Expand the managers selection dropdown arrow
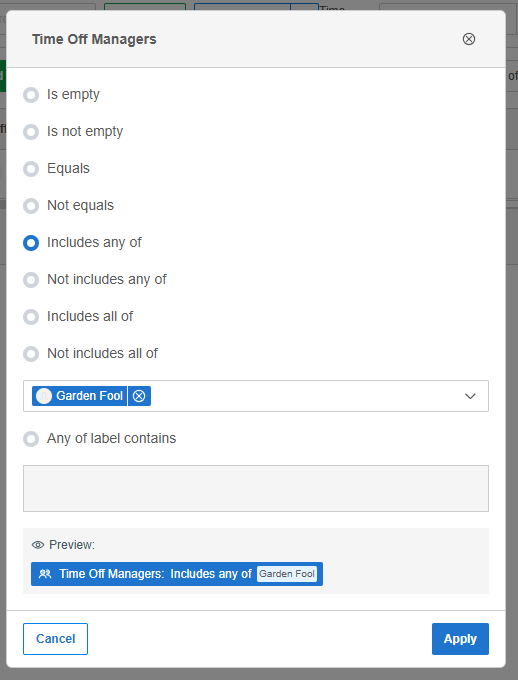518x680 pixels. pos(470,396)
